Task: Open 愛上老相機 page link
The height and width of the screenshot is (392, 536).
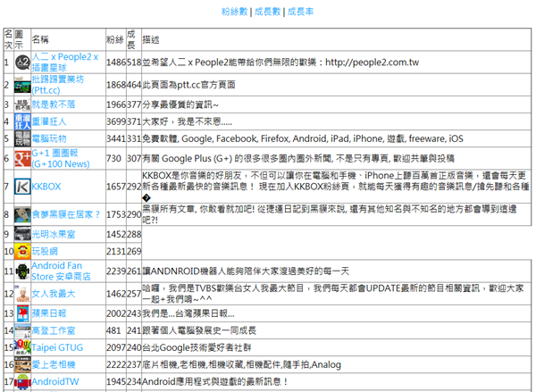Action: click(x=54, y=364)
